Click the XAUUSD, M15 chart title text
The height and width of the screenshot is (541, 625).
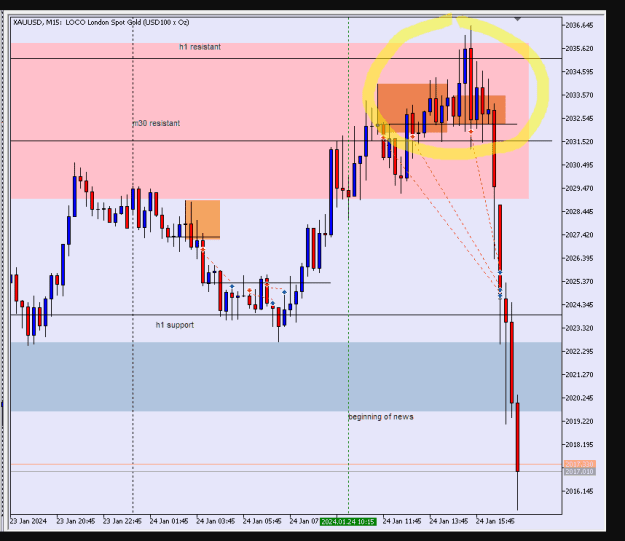[101, 22]
